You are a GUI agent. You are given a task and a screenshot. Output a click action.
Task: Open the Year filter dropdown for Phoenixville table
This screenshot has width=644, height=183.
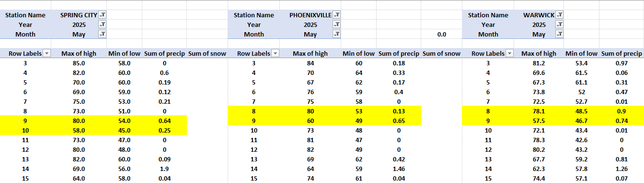(x=337, y=24)
